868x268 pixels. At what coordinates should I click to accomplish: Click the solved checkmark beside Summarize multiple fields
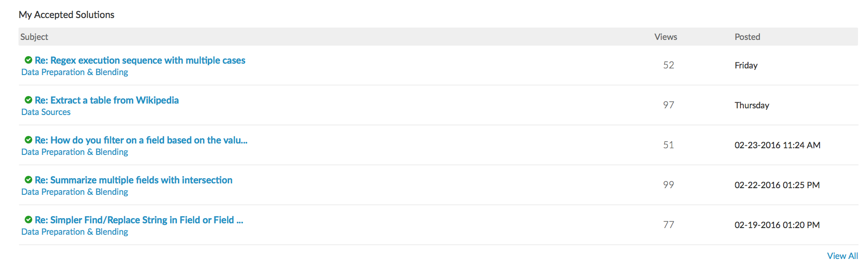pyautogui.click(x=28, y=180)
